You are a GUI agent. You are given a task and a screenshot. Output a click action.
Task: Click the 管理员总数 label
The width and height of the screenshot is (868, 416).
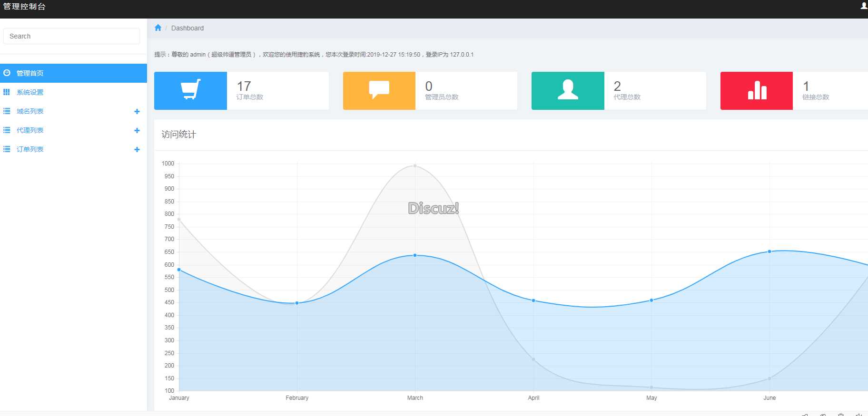tap(442, 97)
